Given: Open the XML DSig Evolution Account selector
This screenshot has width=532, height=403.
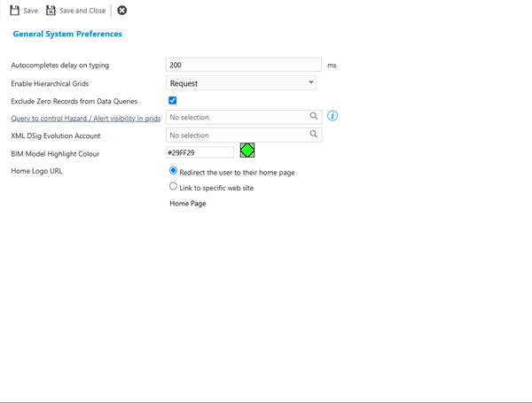Looking at the screenshot, I should (237, 136).
